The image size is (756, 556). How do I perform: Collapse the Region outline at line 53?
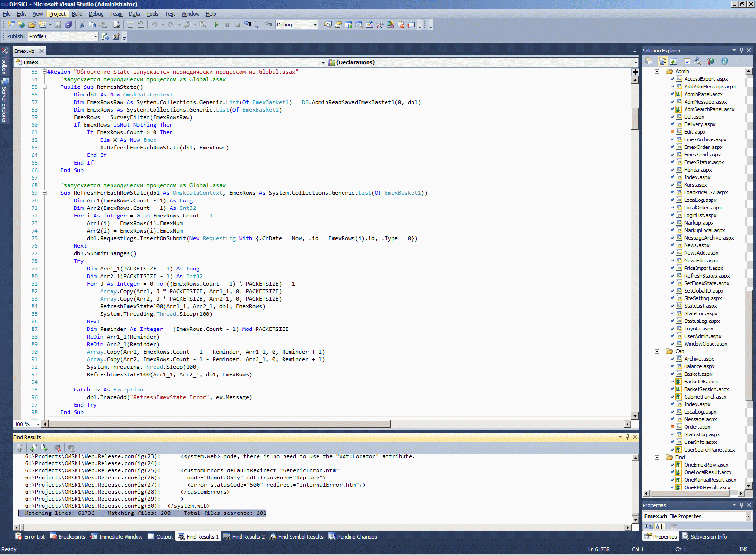[45, 72]
